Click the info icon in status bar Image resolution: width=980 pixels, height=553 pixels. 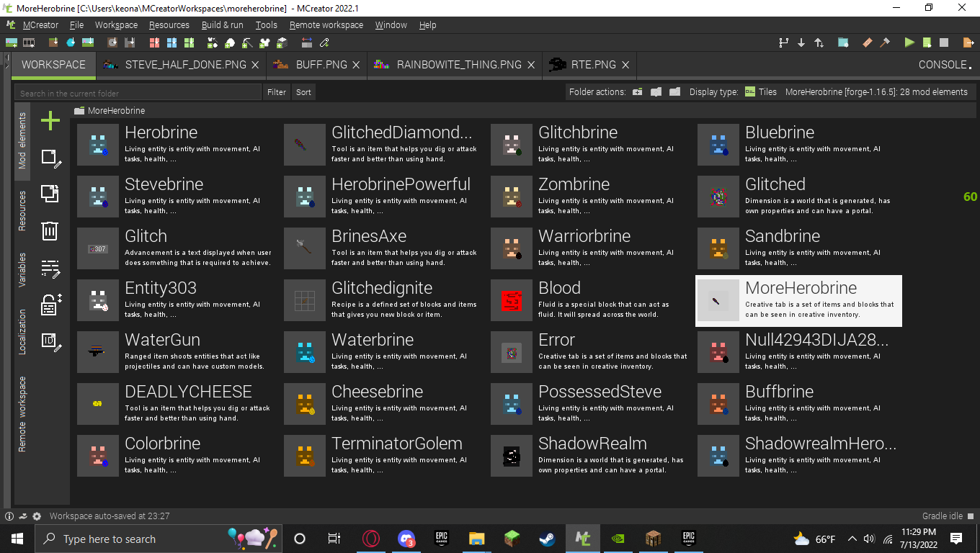[x=9, y=516]
